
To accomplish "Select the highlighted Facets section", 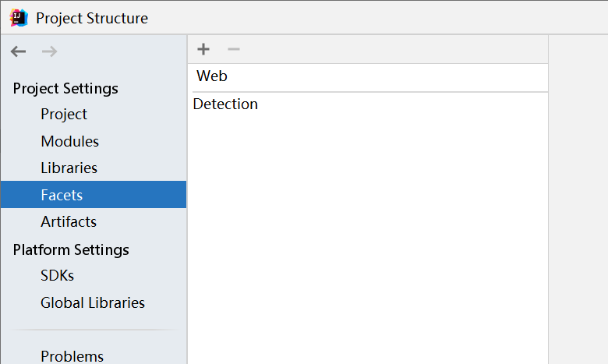I will 94,195.
